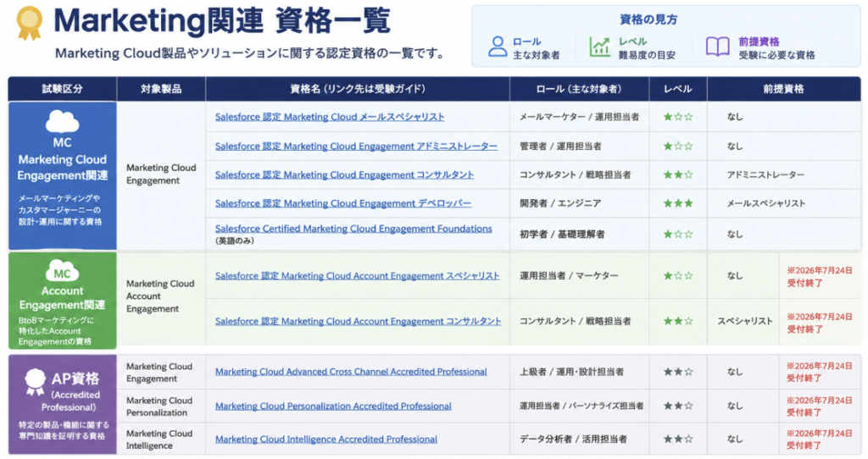Click the star rating for Foundations row
The image size is (868, 459).
point(678,234)
